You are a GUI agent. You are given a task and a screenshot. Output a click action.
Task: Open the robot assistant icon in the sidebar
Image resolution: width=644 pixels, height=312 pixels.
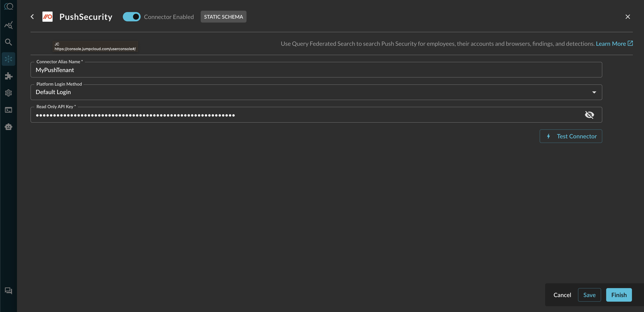pyautogui.click(x=8, y=127)
